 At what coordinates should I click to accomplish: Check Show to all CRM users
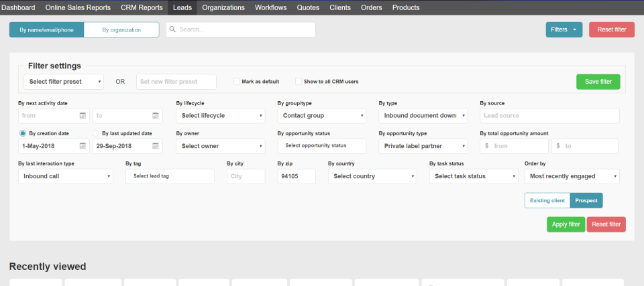click(299, 82)
